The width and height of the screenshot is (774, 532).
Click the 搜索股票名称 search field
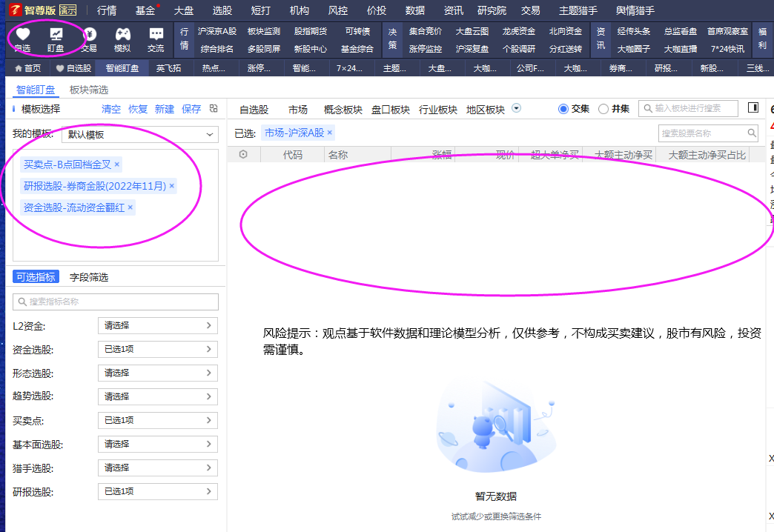tap(708, 133)
